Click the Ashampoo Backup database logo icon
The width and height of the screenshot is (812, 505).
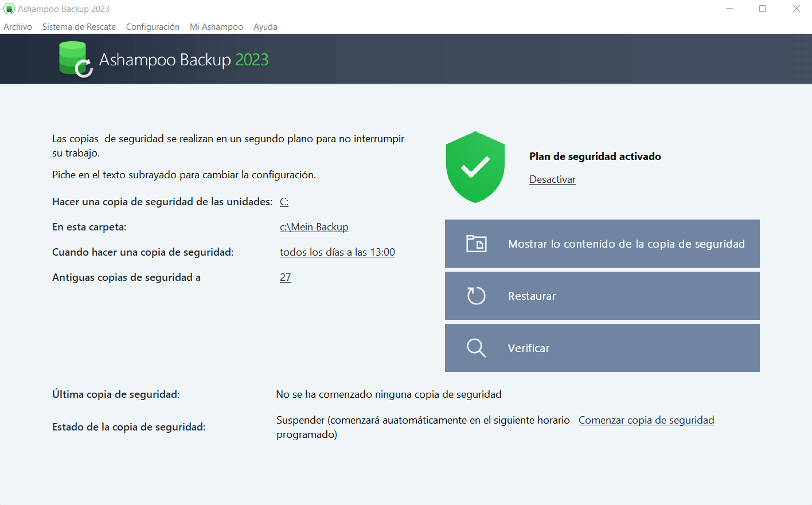click(x=76, y=59)
